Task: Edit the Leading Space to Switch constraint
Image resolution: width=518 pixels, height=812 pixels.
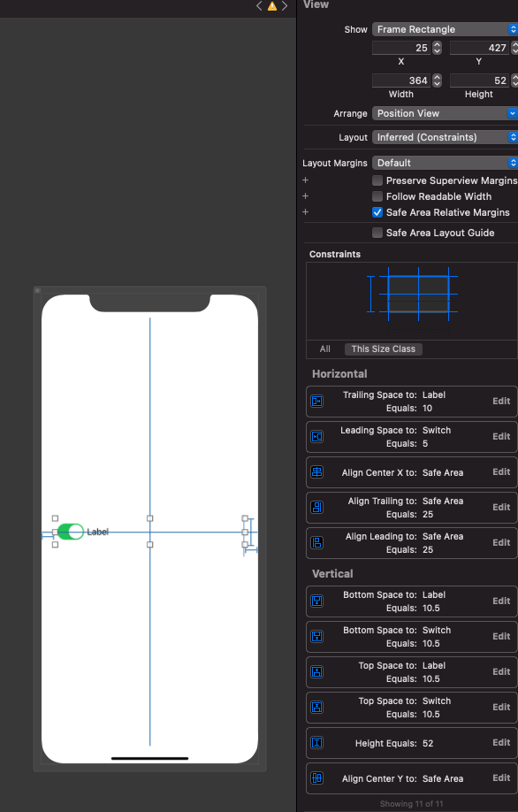Action: (x=501, y=437)
